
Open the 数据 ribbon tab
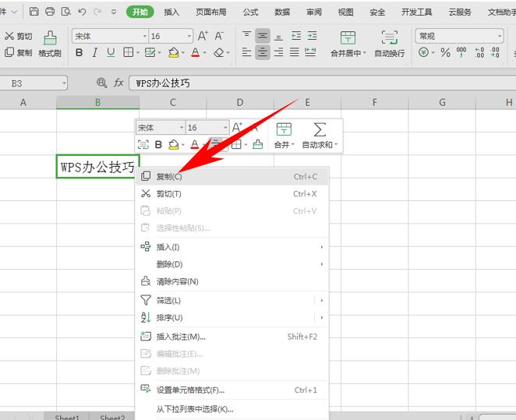[x=282, y=12]
